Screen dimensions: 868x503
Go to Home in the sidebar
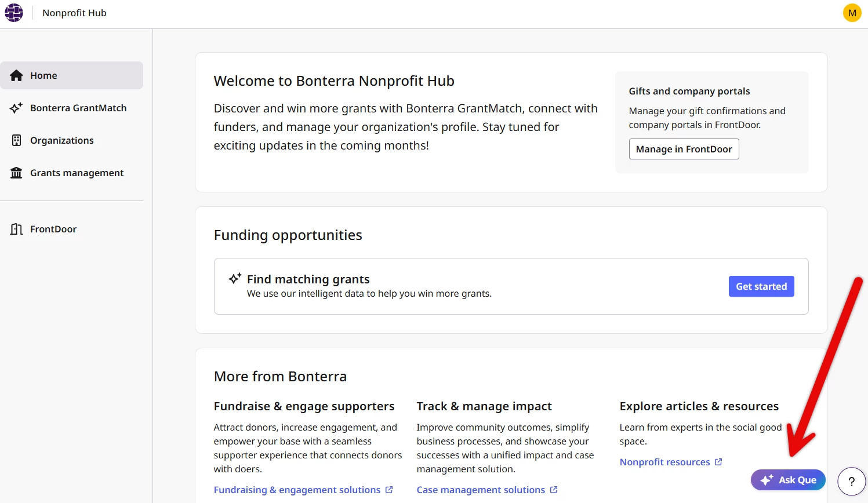(71, 75)
